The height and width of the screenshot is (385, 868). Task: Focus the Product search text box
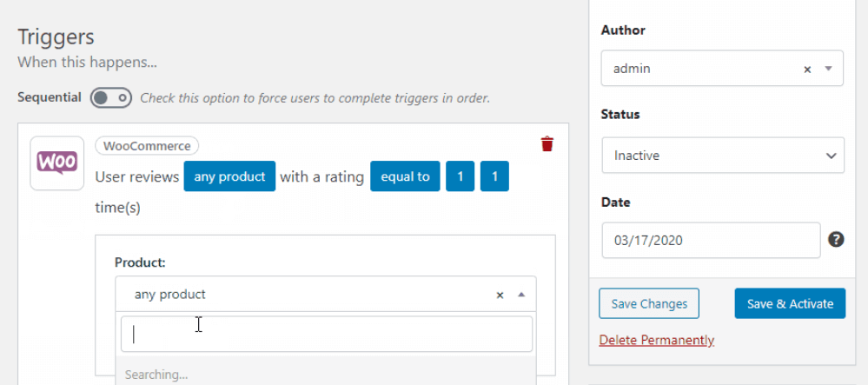326,334
